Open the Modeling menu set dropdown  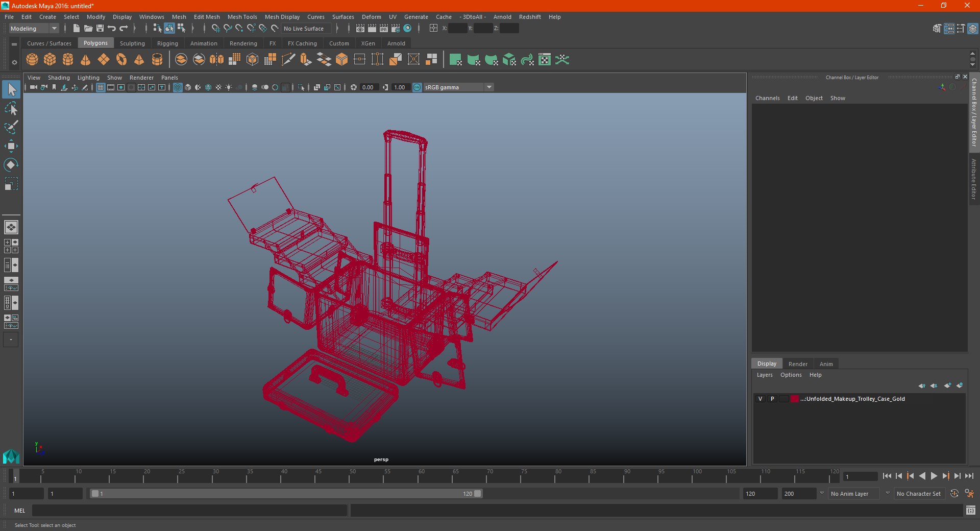click(x=34, y=29)
